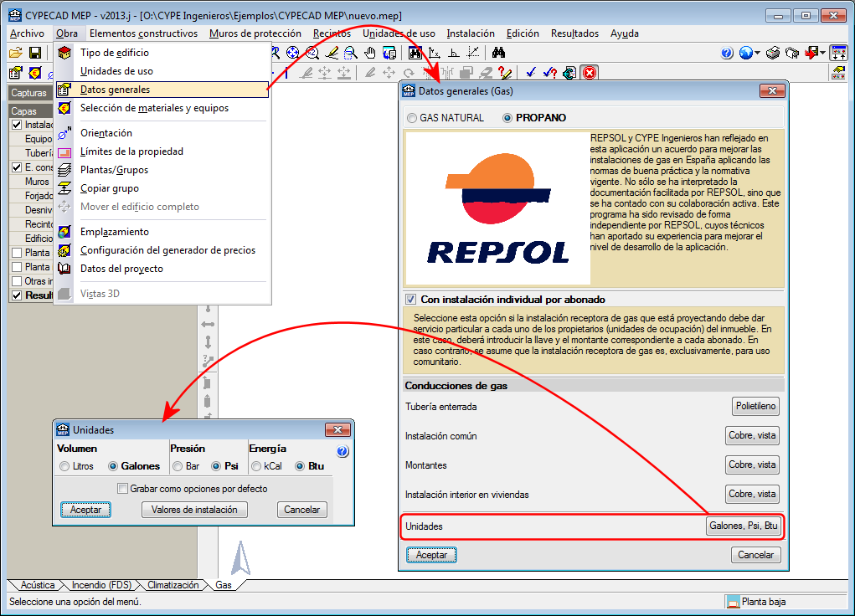This screenshot has height=616, width=855.
Task: Select Btu energy unit
Action: pyautogui.click(x=309, y=466)
